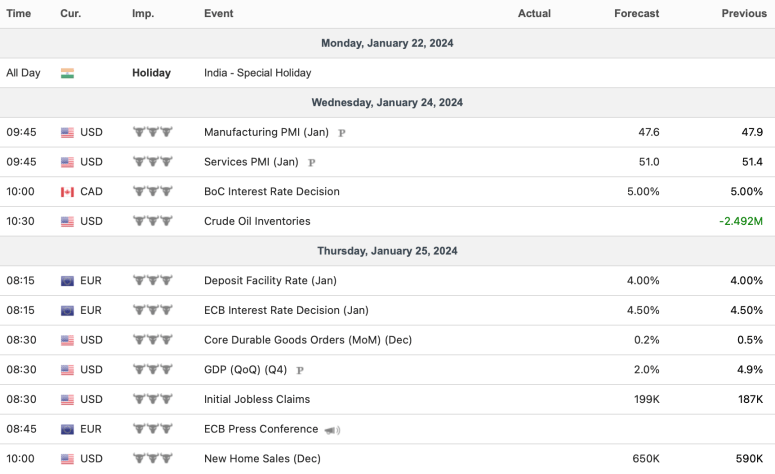Click the preliminary icon beside Manufacturing PMI
The width and height of the screenshot is (775, 474).
(x=342, y=132)
